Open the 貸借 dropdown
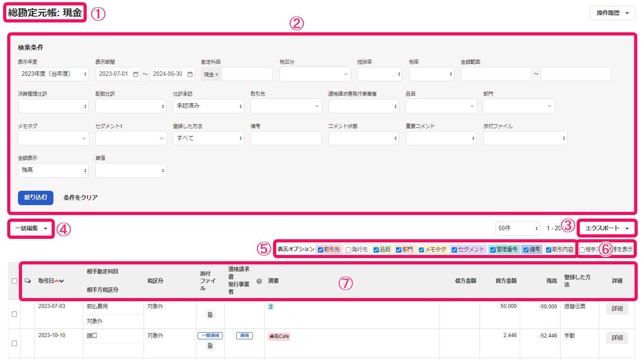 tap(131, 171)
